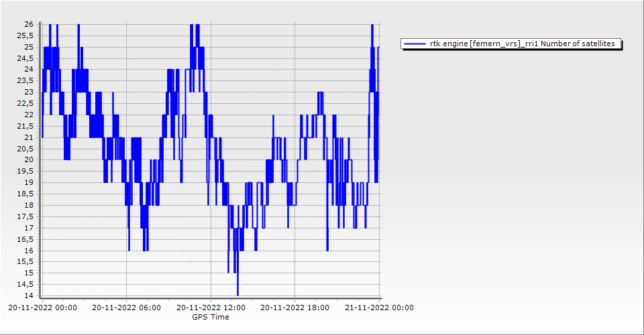
Task: Click the '20-11-2022 12:00' x-axis label
Action: click(x=211, y=308)
